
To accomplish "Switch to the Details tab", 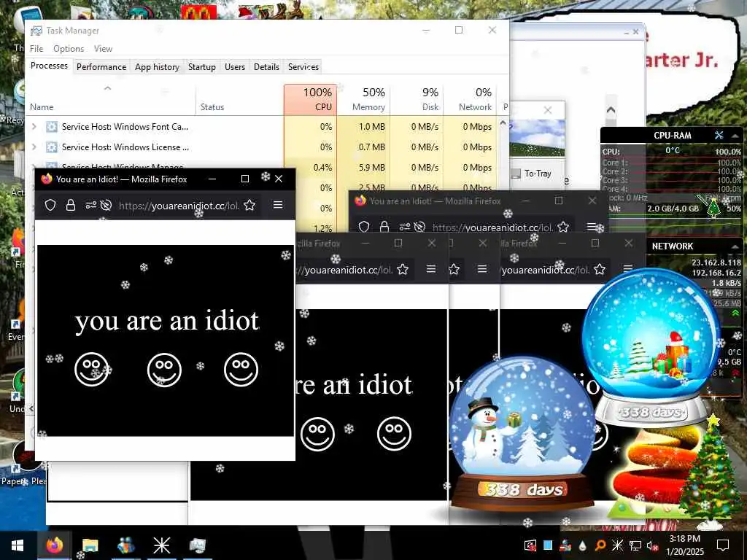I will [266, 66].
